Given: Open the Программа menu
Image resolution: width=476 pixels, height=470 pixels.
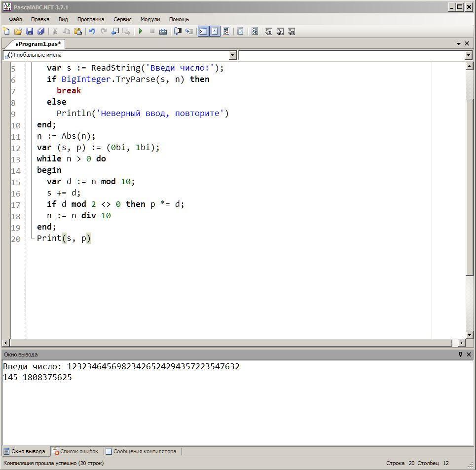Looking at the screenshot, I should tap(90, 19).
